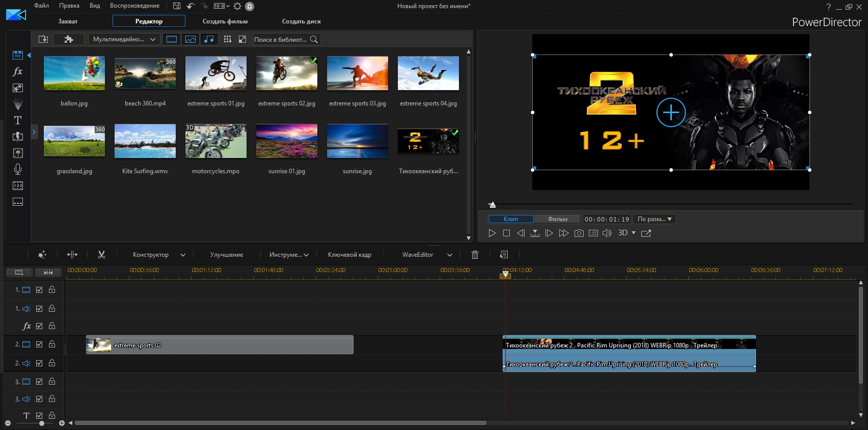Toggle checkbox of video track 2
The height and width of the screenshot is (430, 868).
pyautogui.click(x=39, y=344)
